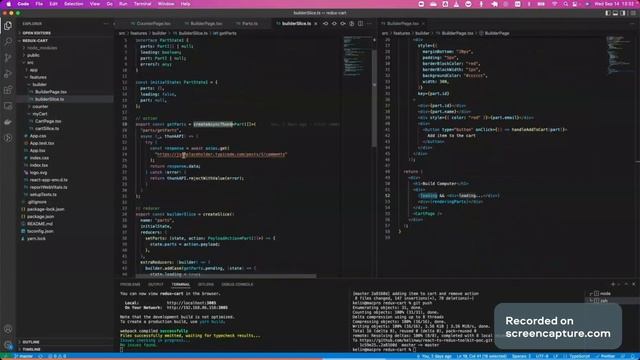Screen dimensions: 640x360
Task: Expand the counter folder
Action: (x=65, y=107)
